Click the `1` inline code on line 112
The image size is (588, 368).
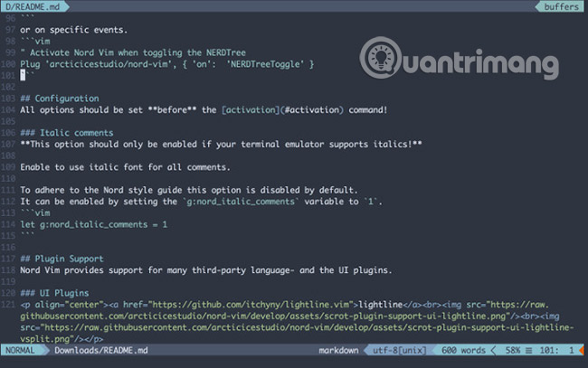(371, 202)
